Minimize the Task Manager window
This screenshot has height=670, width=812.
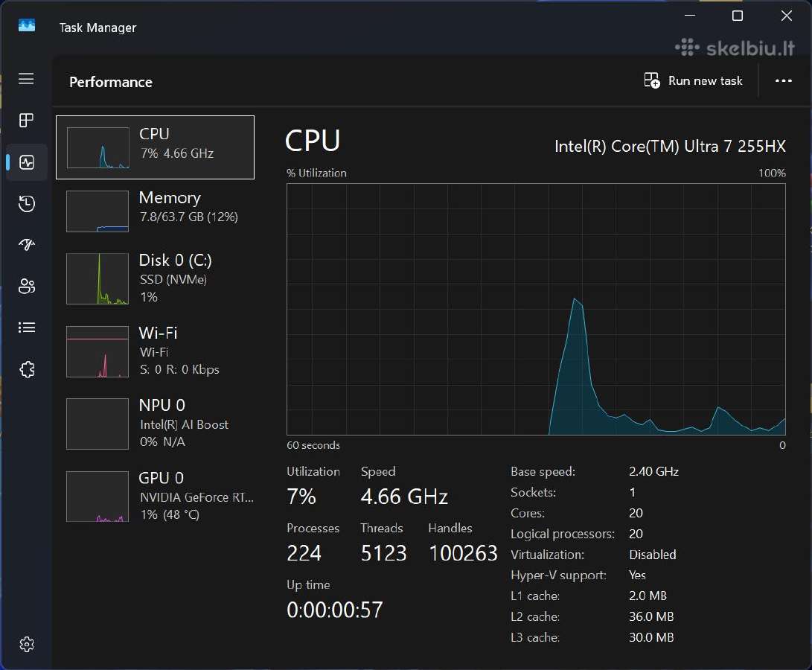690,16
